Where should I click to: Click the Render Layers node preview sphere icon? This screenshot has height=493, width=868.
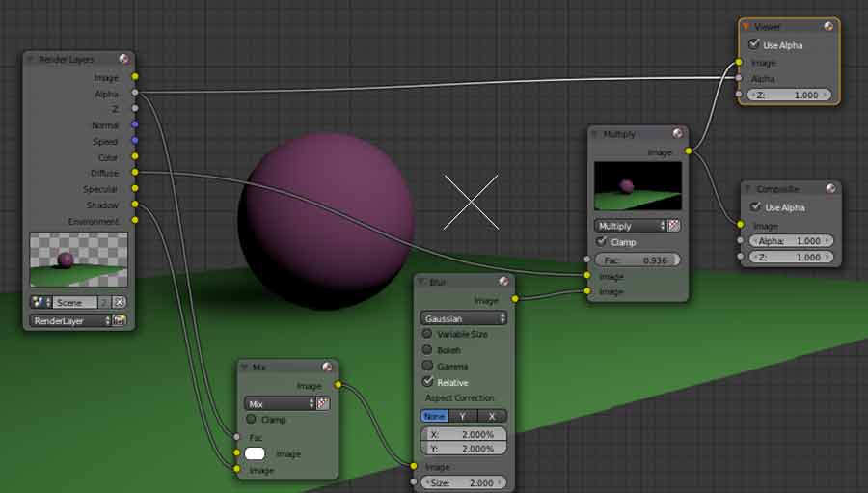coord(123,59)
